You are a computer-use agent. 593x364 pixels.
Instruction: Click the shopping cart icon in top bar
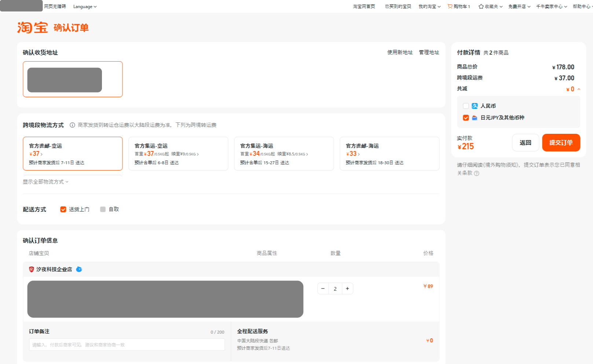pos(450,6)
